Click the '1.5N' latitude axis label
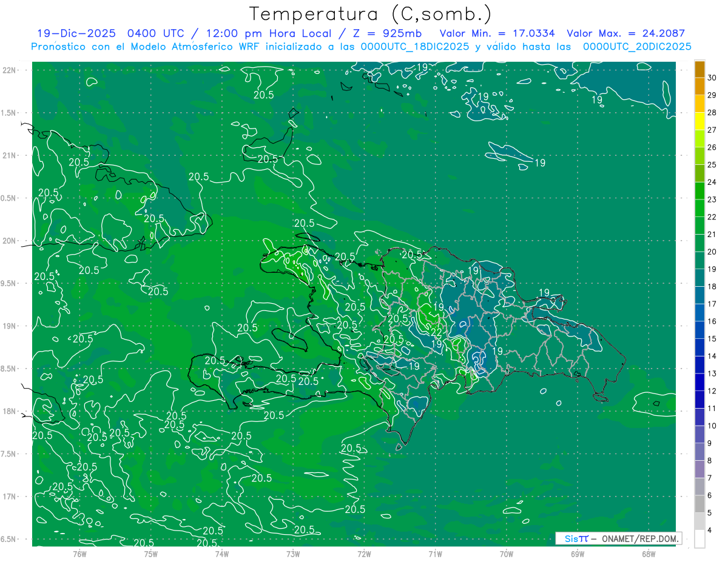This screenshot has height=562, width=728. pyautogui.click(x=8, y=113)
